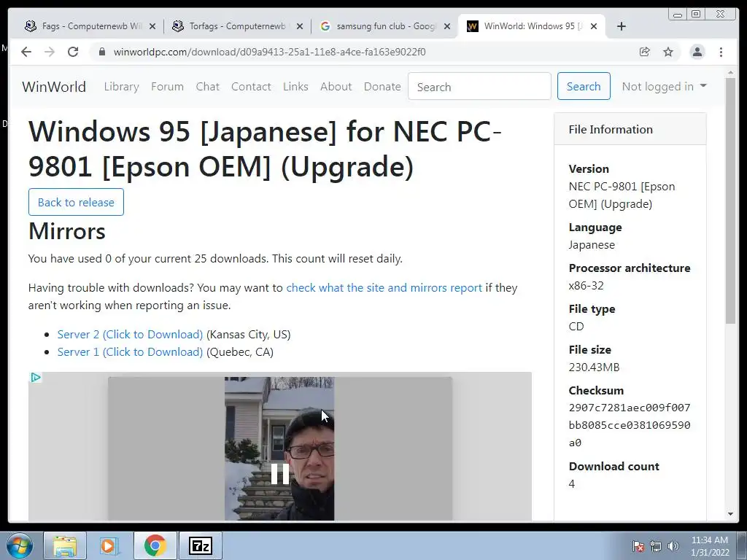This screenshot has height=560, width=747.
Task: Open the volume speaker tray icon
Action: (x=673, y=546)
